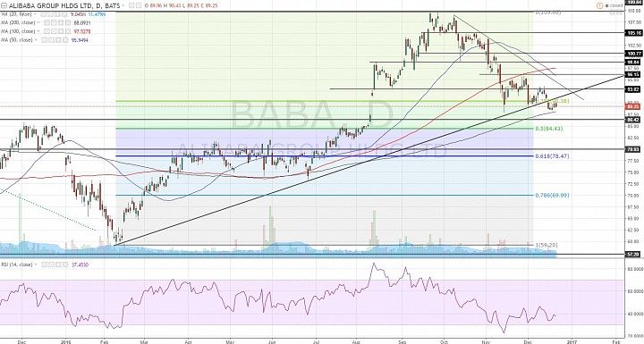Image resolution: width=644 pixels, height=344 pixels.
Task: Open the MA (50, close) dropdown arrow
Action: [36, 40]
